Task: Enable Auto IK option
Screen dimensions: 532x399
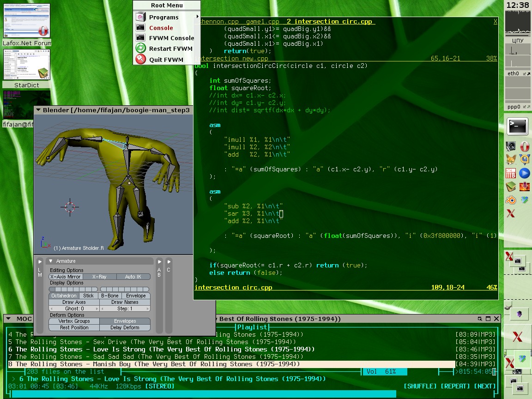Action: pos(133,277)
